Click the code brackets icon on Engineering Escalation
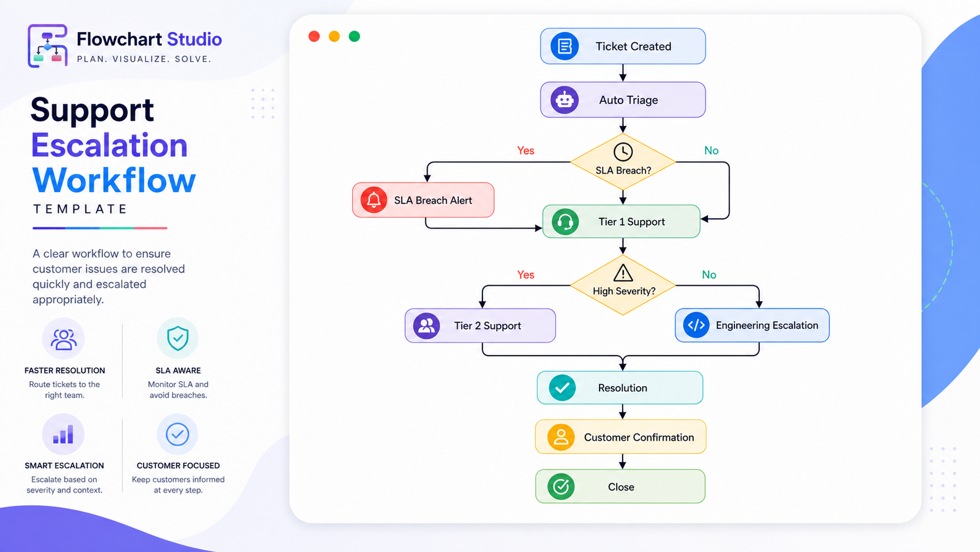The image size is (980, 552). (696, 325)
